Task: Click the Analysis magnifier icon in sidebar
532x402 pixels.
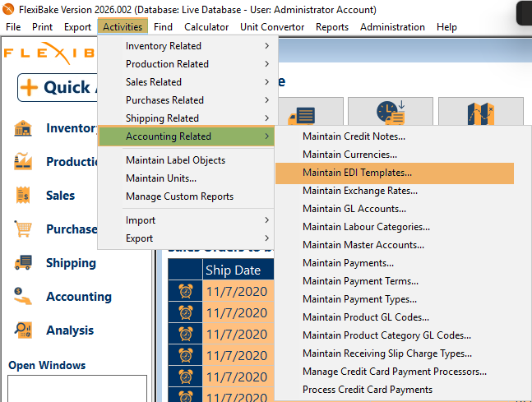Action: point(23,330)
